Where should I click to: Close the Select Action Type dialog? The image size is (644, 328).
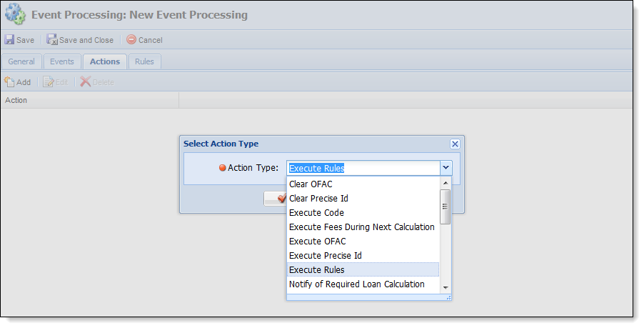455,144
